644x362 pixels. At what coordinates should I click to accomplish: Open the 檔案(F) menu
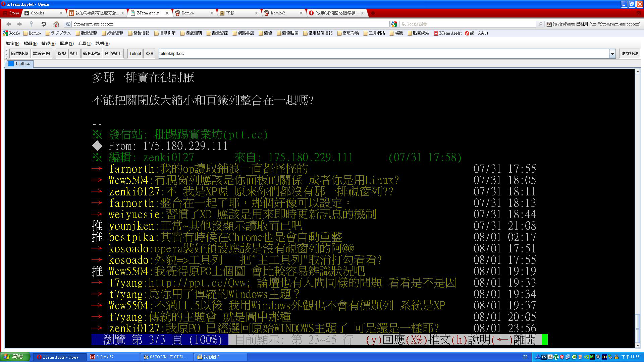point(12,44)
